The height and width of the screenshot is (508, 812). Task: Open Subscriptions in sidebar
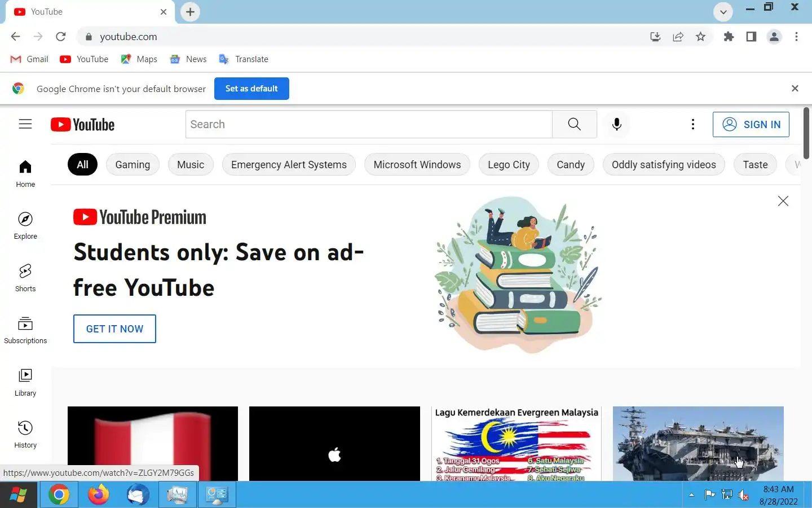tap(25, 330)
